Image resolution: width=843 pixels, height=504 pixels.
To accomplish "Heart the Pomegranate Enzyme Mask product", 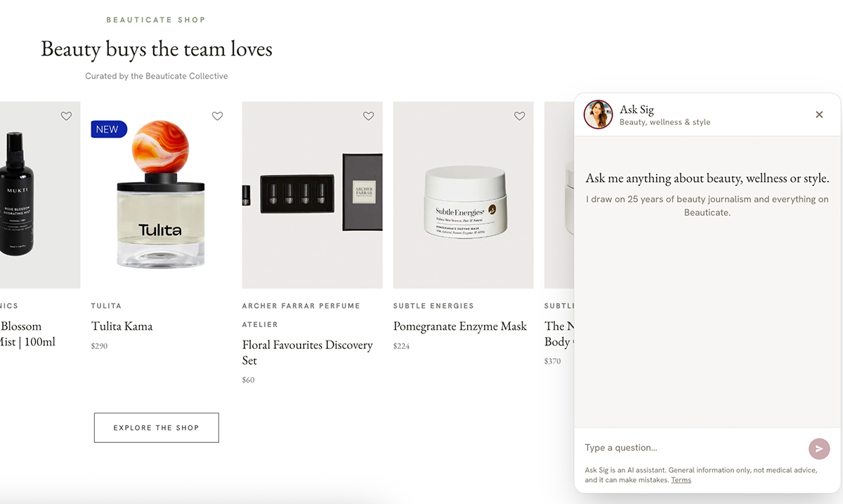I will tap(519, 117).
